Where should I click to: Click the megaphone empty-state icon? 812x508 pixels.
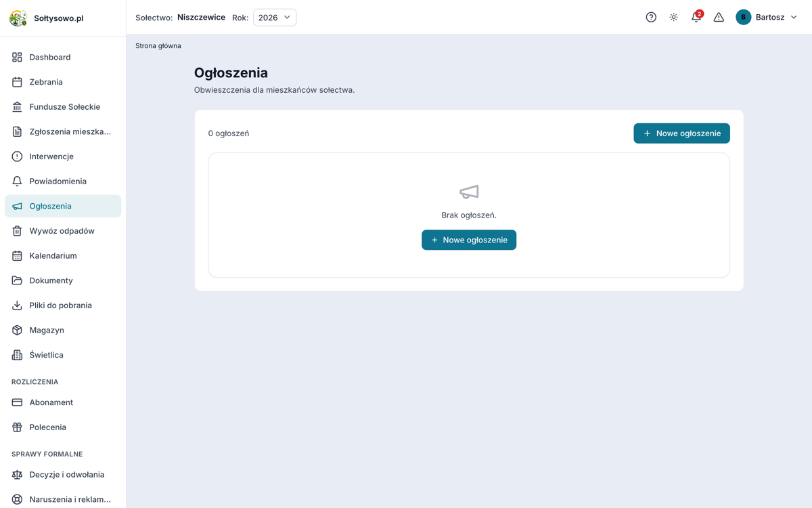(469, 192)
